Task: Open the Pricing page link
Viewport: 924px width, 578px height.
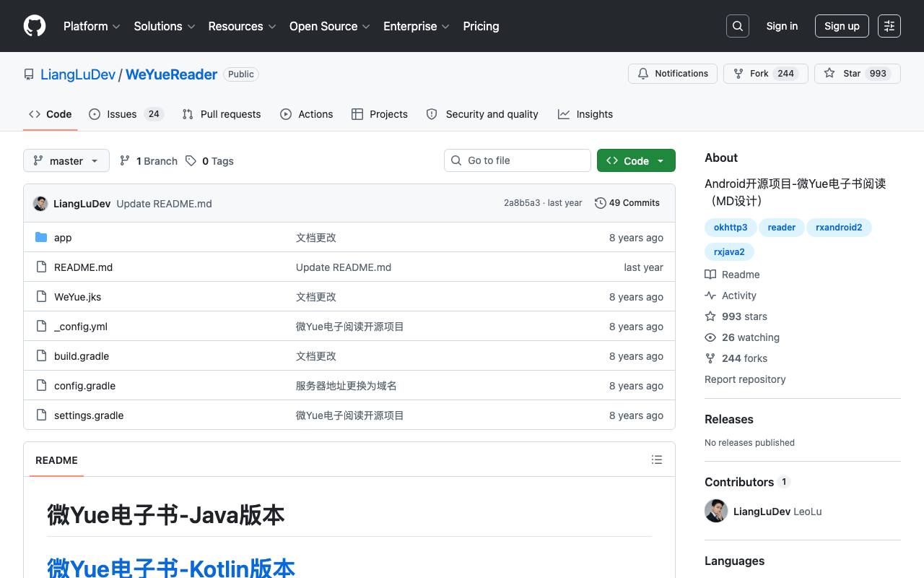Action: click(x=481, y=26)
